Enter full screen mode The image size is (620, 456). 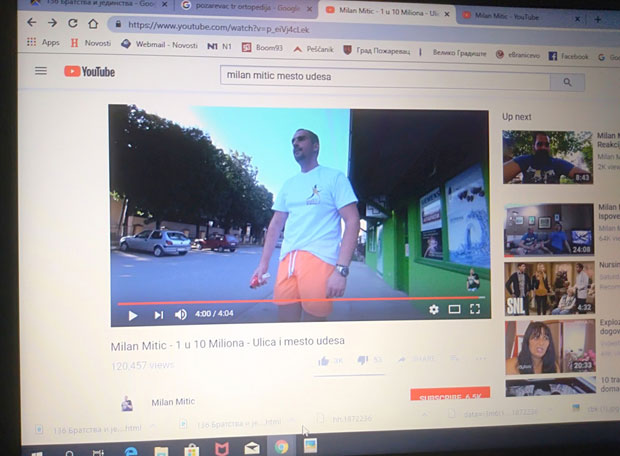coord(475,310)
